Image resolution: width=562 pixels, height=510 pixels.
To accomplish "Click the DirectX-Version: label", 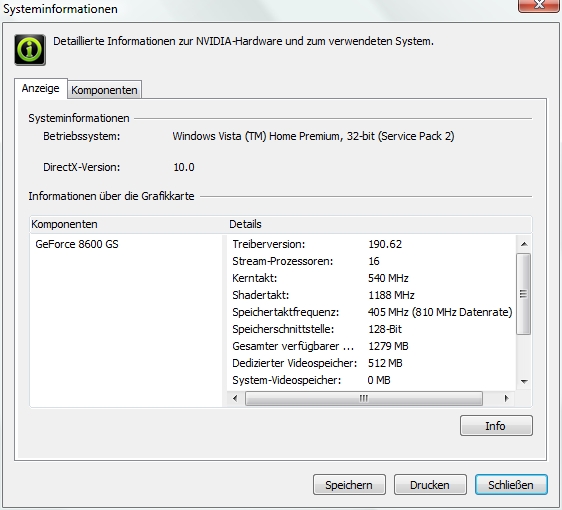I will (81, 167).
